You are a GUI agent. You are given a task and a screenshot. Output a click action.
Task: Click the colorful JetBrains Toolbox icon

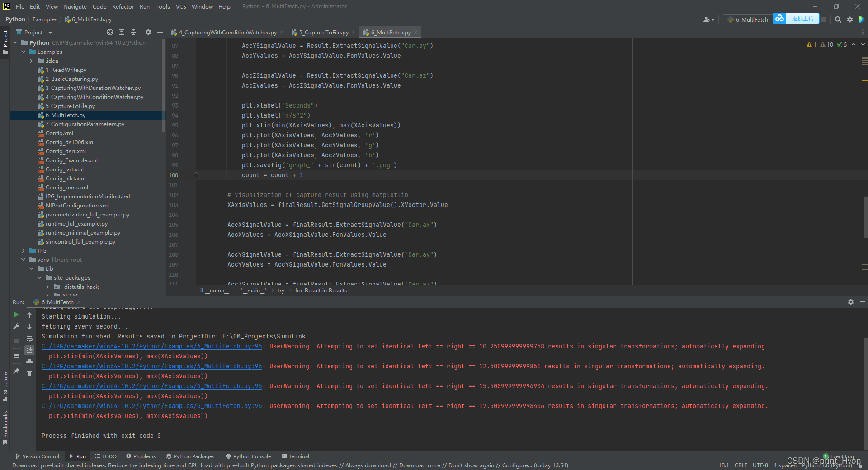point(862,19)
